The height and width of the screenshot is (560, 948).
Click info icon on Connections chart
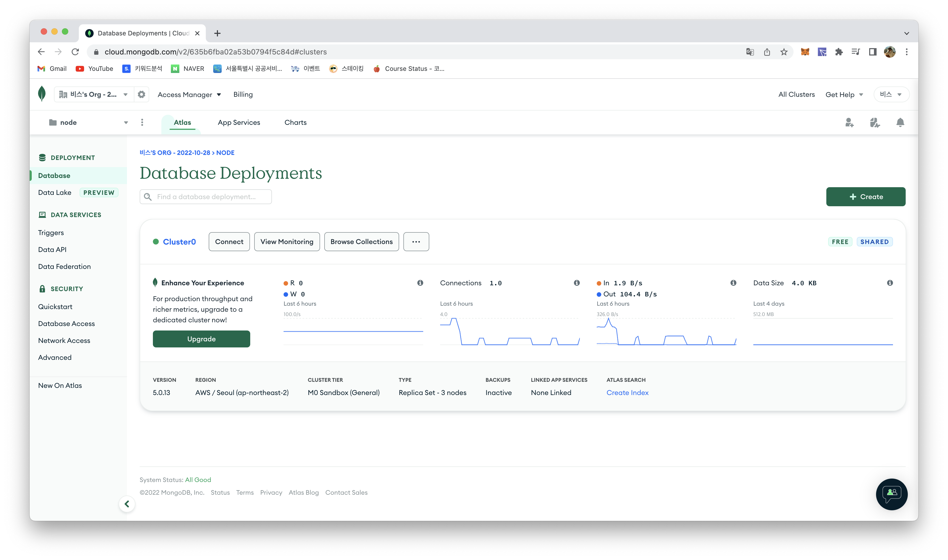(x=577, y=283)
